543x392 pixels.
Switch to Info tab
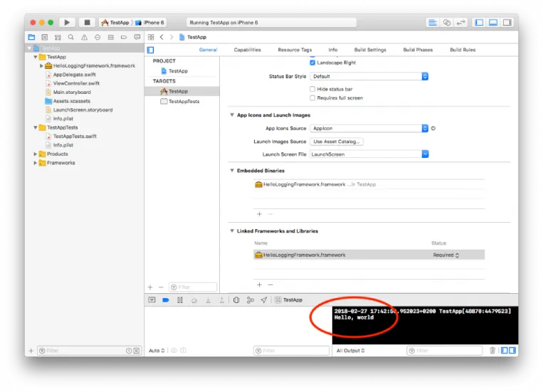pyautogui.click(x=333, y=50)
